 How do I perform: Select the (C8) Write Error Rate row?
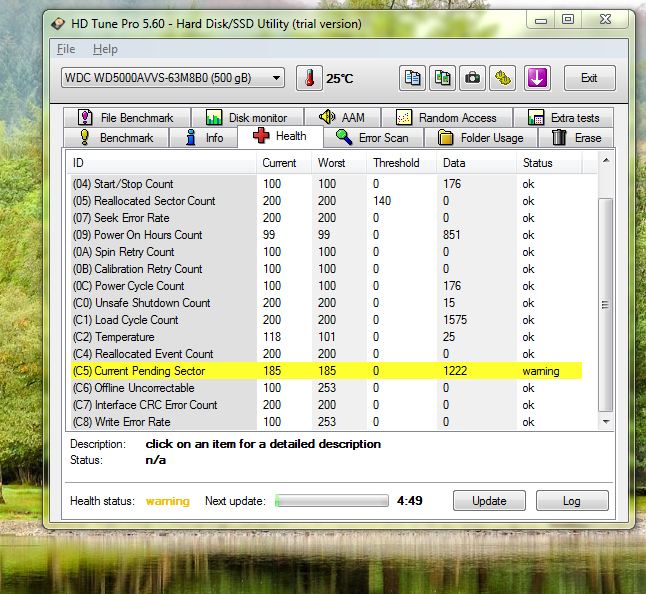click(325, 422)
